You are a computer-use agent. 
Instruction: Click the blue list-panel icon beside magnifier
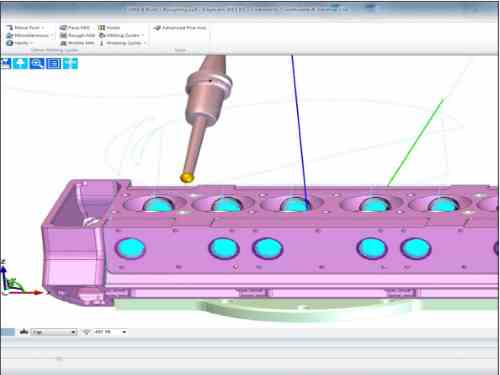tap(54, 63)
